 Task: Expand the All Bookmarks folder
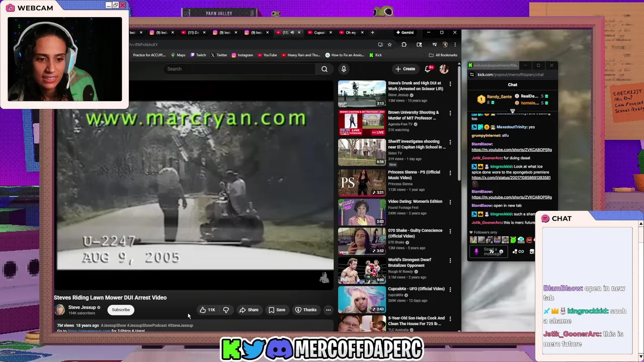click(x=443, y=55)
